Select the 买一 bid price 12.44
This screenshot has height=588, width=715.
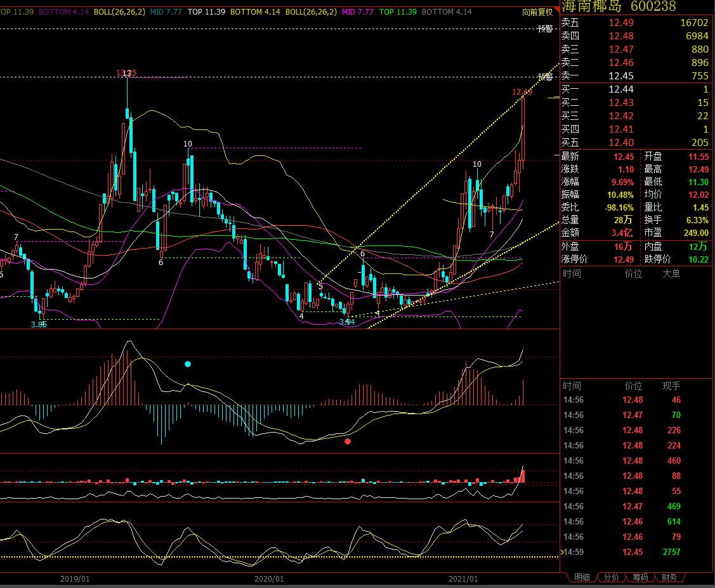tap(620, 89)
